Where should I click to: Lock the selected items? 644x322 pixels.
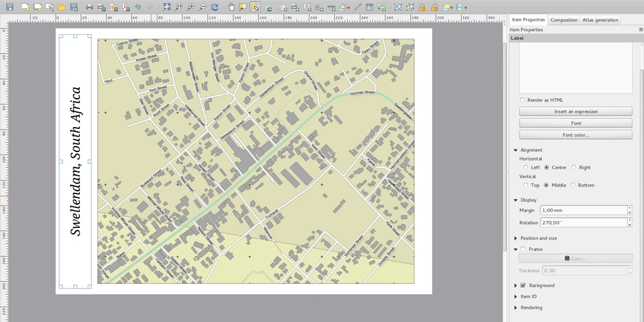(422, 7)
